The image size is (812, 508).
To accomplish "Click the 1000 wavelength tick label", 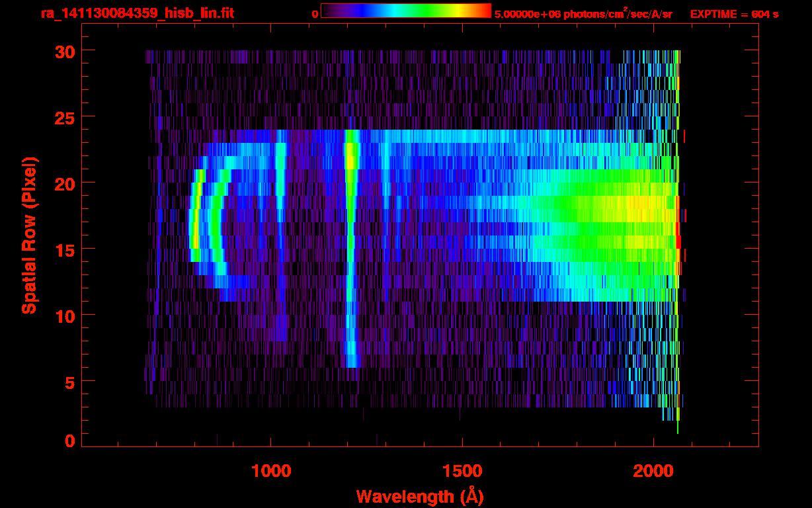I will pos(271,470).
